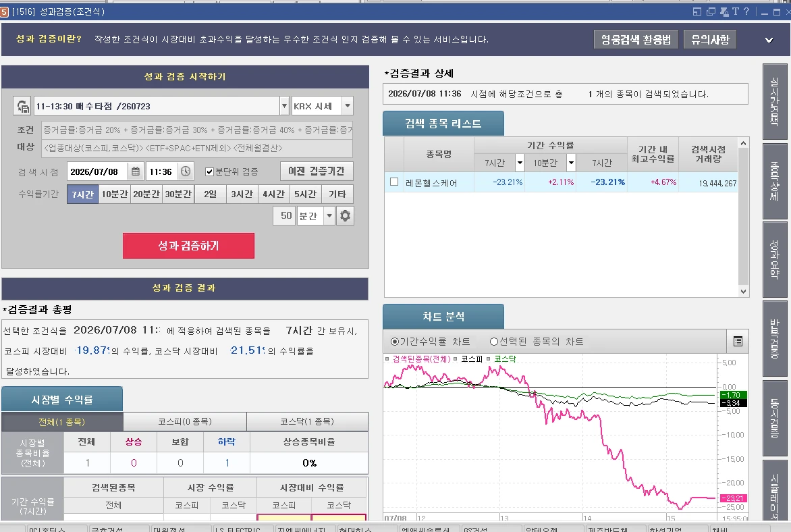
Task: Open the calendar date picker icon
Action: [x=136, y=171]
